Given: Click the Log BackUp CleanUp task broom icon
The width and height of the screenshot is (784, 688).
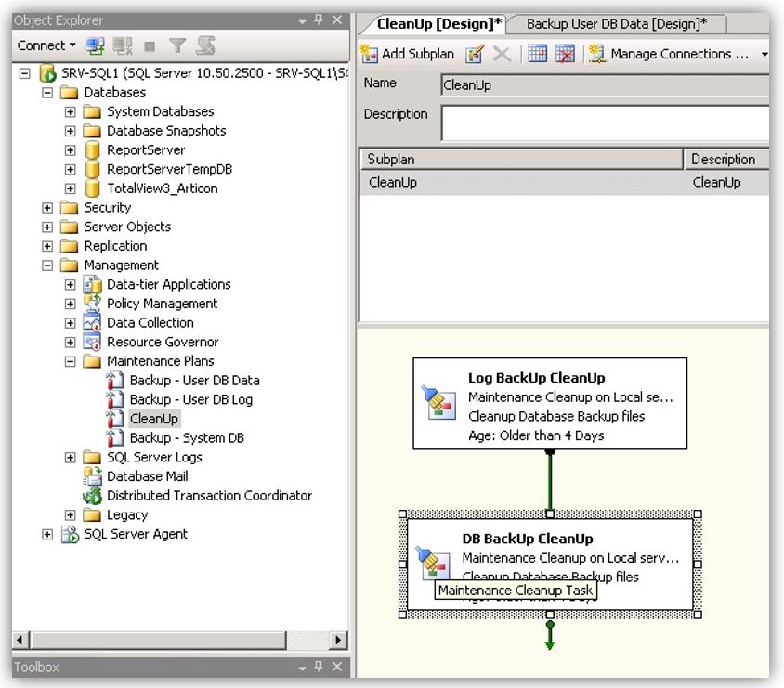Looking at the screenshot, I should pos(438,402).
